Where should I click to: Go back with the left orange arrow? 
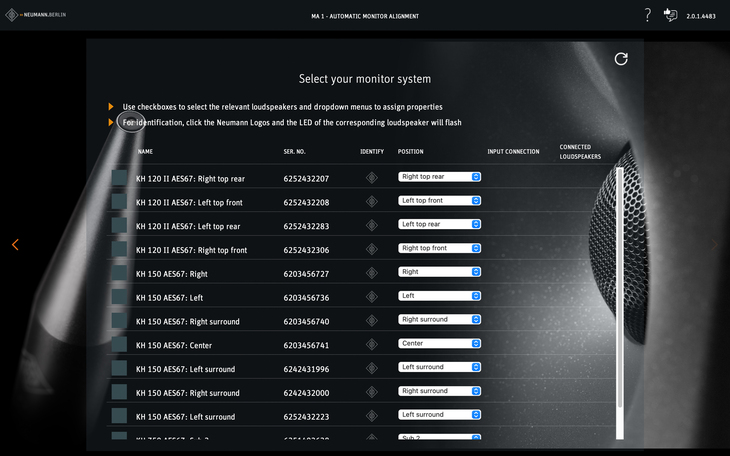click(15, 245)
